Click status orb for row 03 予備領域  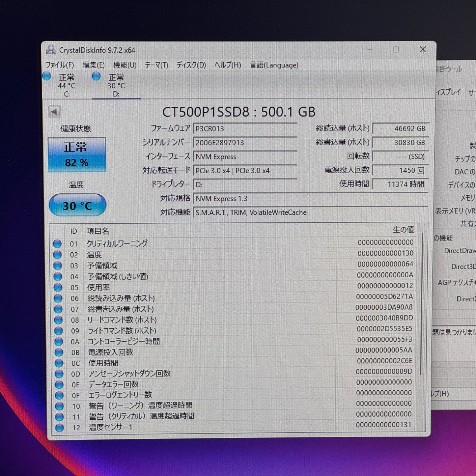point(58,266)
